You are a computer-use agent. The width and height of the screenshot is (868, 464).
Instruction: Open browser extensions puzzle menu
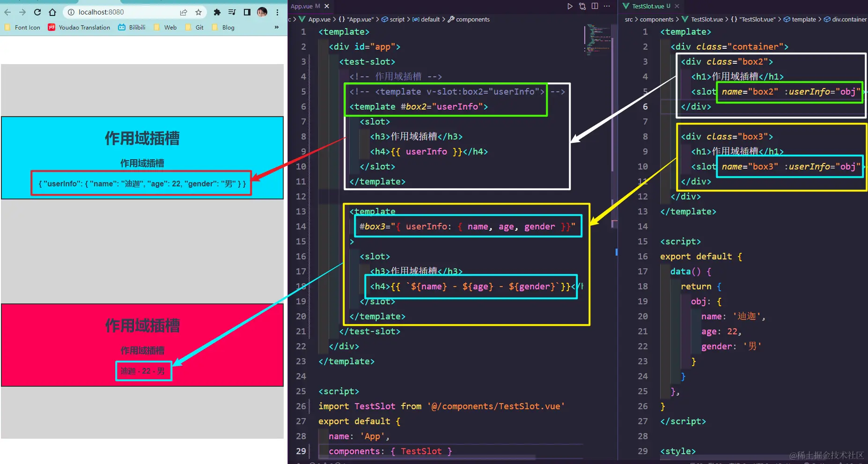click(x=217, y=12)
